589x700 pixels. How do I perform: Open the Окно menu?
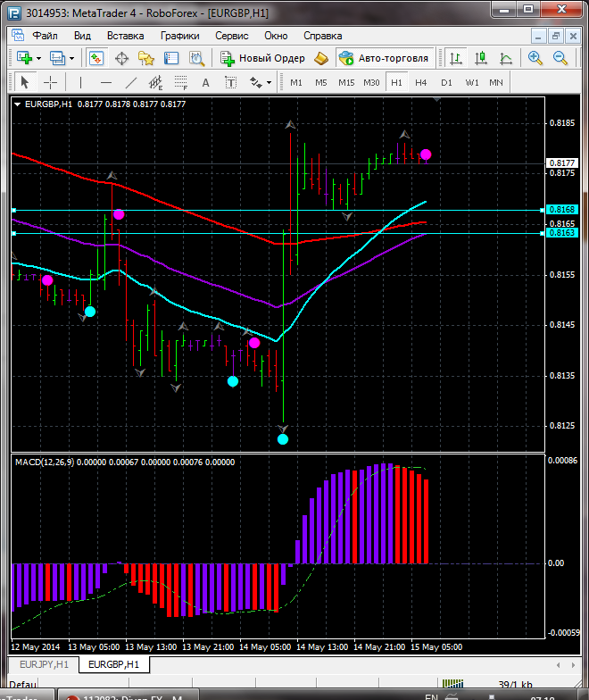pos(276,36)
